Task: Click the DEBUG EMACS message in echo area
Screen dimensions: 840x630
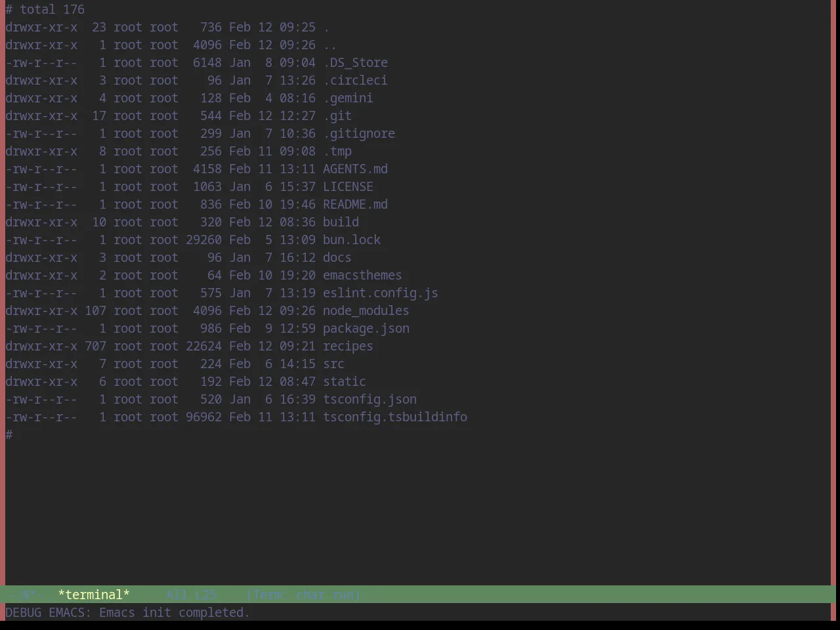Action: point(127,612)
